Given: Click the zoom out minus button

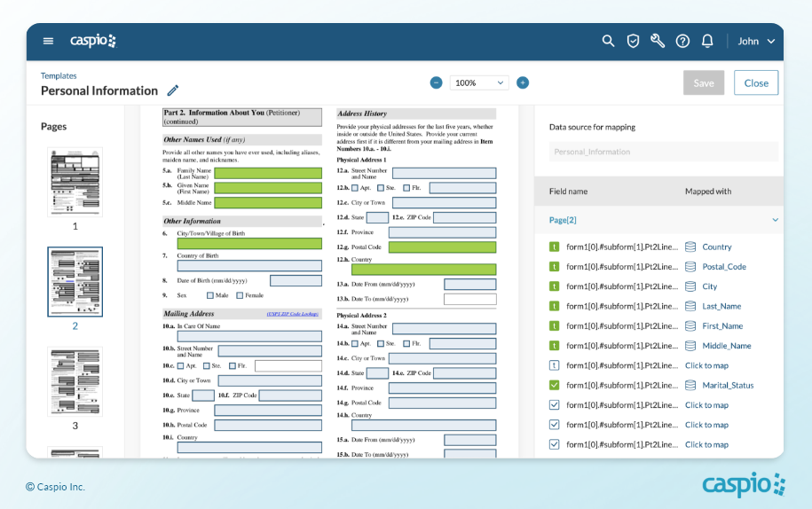Looking at the screenshot, I should point(437,82).
